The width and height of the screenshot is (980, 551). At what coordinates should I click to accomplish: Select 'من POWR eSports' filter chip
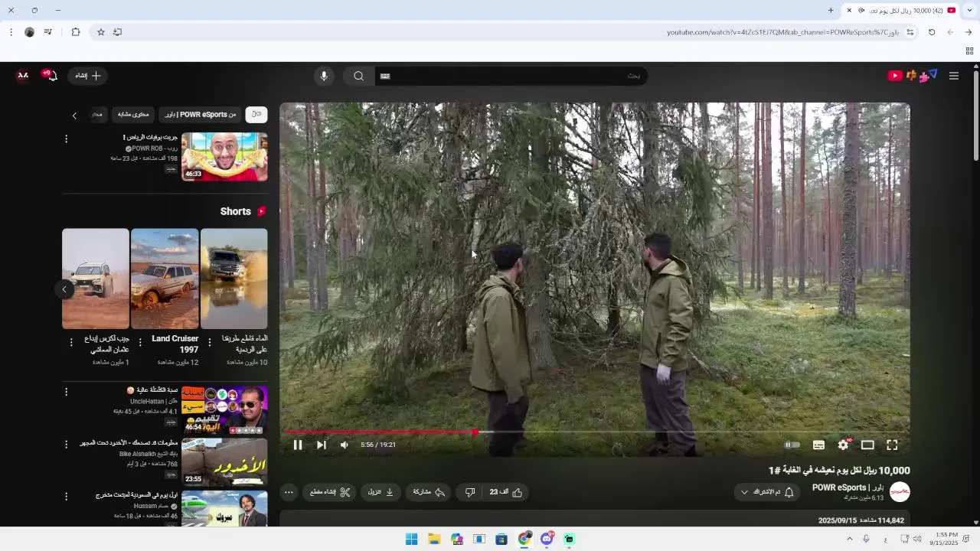[x=201, y=115]
